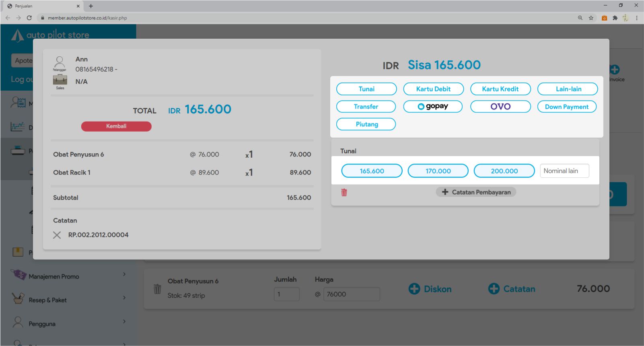Click the Sales briefcase icon
Screen dimensions: 644x346
(x=60, y=80)
